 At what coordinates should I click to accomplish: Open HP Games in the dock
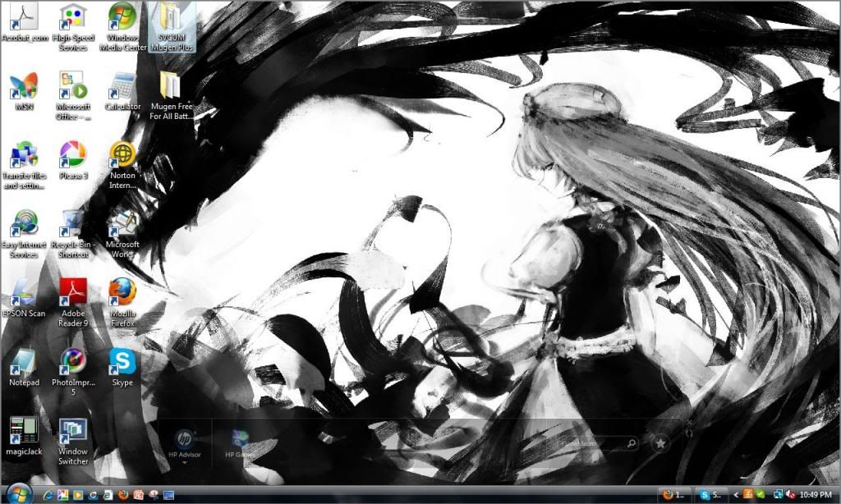point(240,444)
